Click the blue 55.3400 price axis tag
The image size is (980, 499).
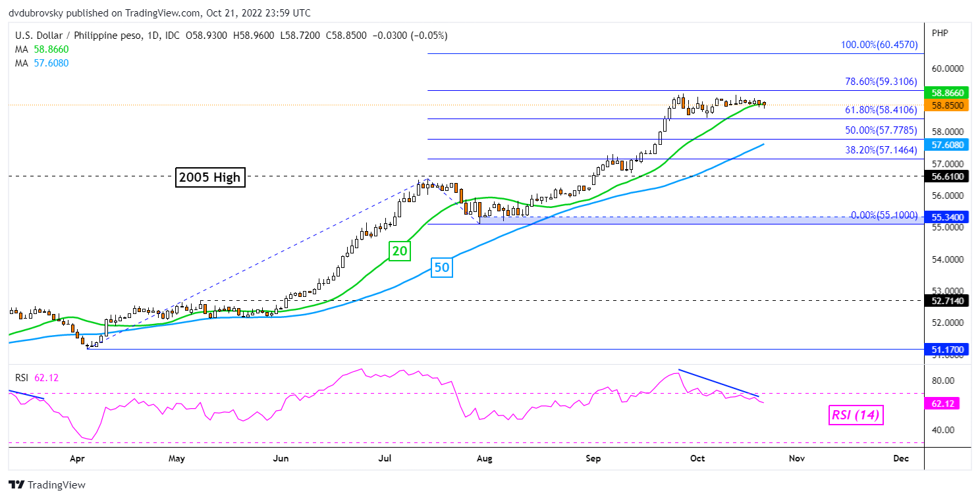point(946,217)
